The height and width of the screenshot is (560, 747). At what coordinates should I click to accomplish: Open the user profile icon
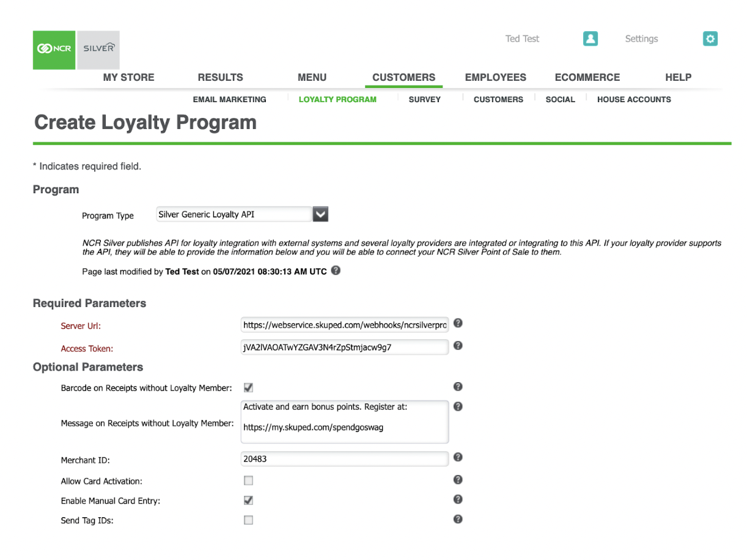[590, 39]
